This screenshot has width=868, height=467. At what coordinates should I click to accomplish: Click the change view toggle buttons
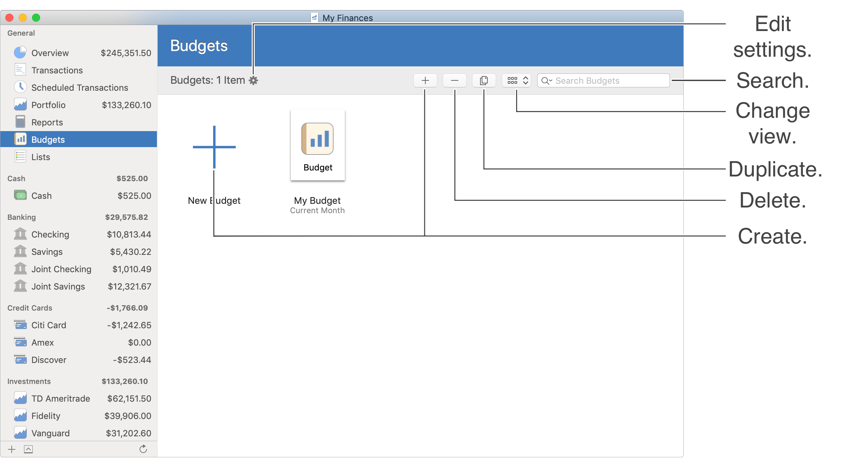click(x=516, y=80)
